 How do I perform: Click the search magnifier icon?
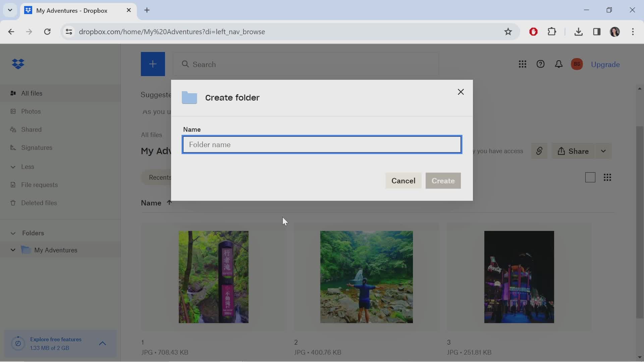point(185,65)
